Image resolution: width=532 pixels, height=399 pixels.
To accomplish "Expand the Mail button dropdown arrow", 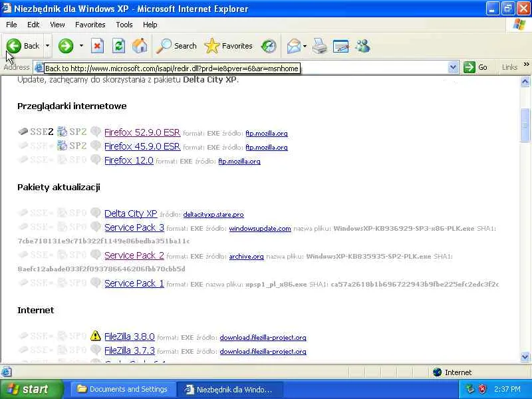I will click(305, 46).
